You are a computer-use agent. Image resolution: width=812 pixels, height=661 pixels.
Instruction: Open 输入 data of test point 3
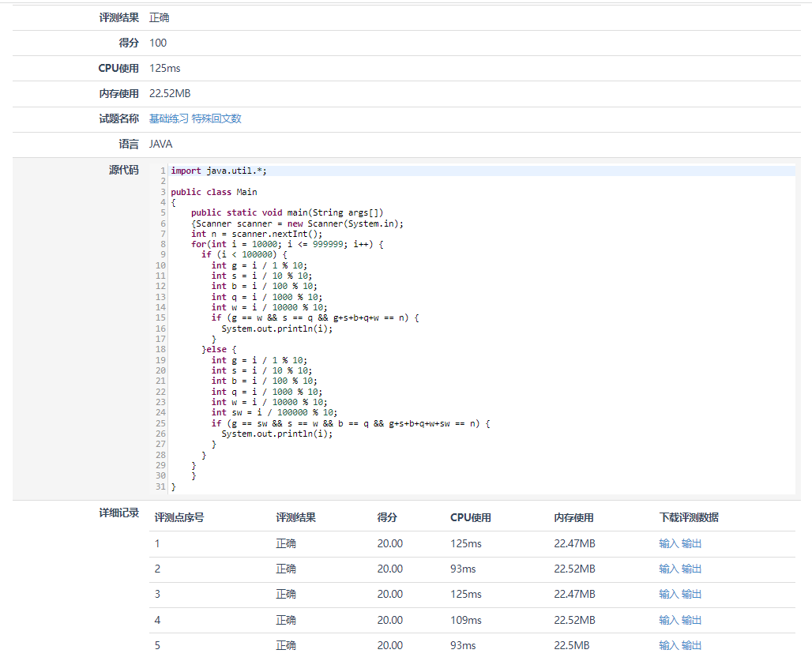[668, 594]
